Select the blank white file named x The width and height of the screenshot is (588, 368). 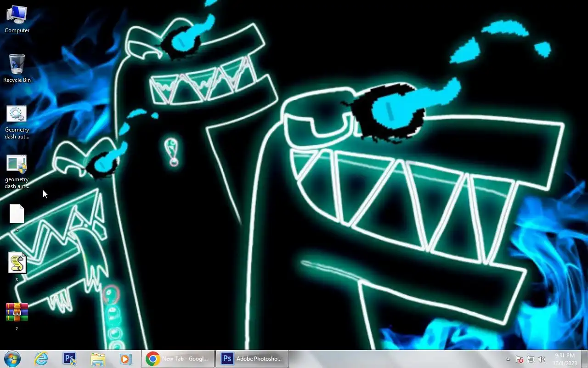coord(17,218)
